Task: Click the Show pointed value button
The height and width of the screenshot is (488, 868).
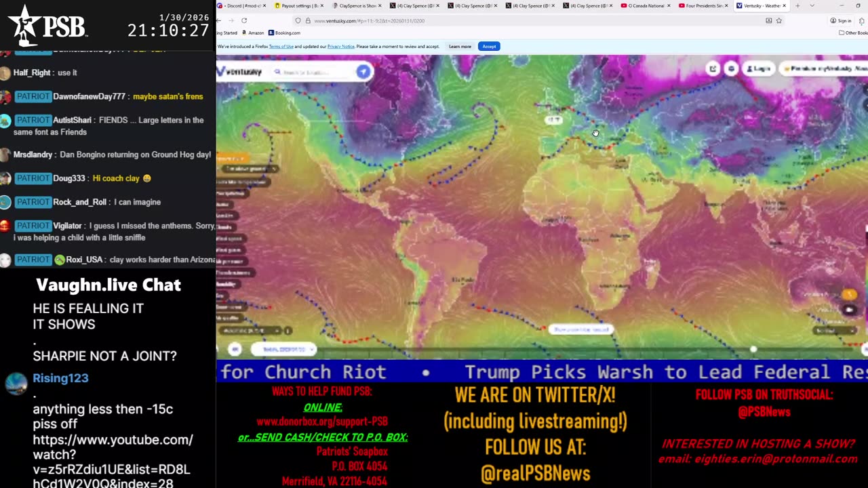Action: point(580,329)
